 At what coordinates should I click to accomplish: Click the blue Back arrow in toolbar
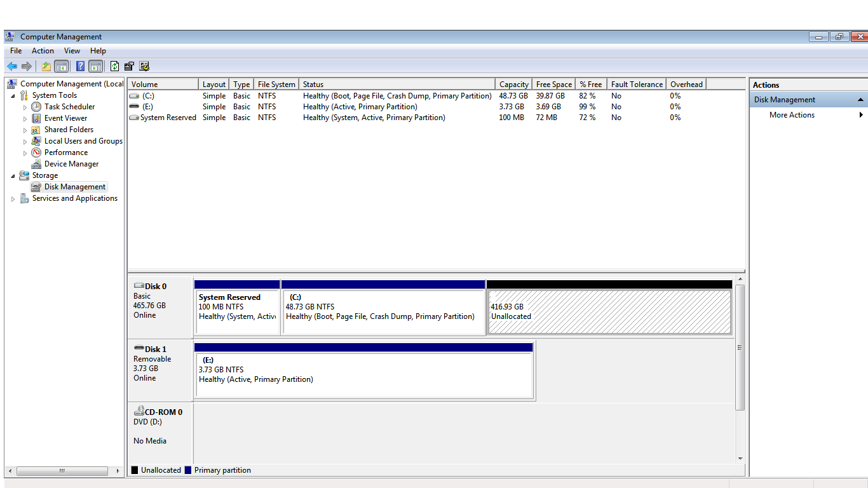click(x=11, y=66)
